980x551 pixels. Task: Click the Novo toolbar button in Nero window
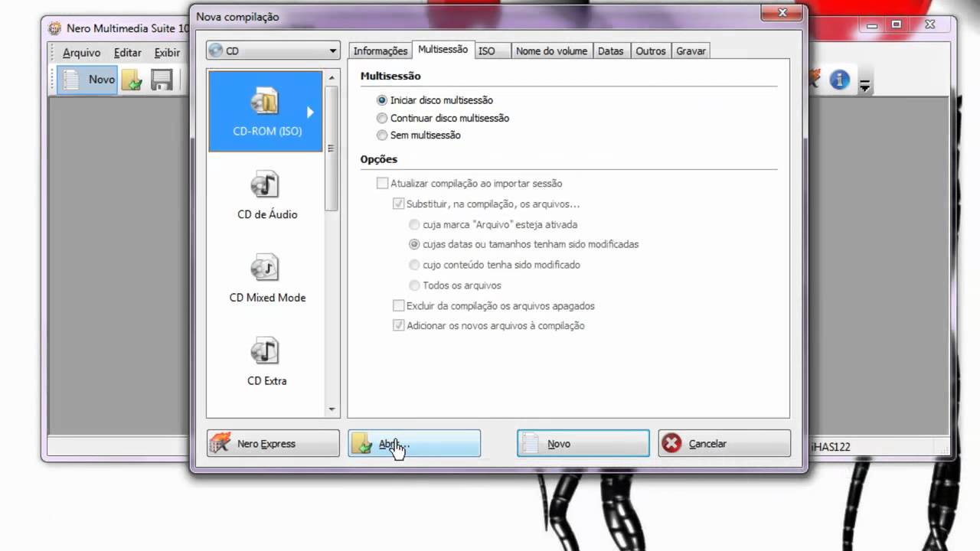[87, 80]
